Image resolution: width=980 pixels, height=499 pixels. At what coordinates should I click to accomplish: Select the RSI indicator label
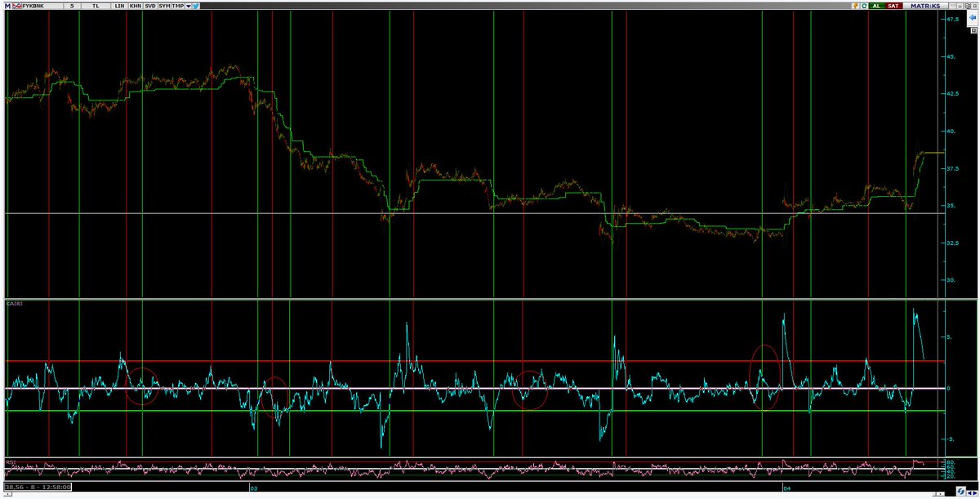(10, 461)
